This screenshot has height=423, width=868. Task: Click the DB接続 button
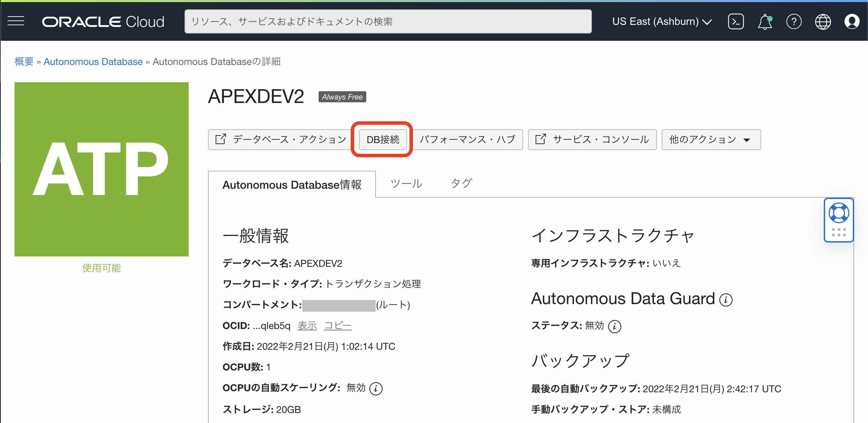coord(383,140)
